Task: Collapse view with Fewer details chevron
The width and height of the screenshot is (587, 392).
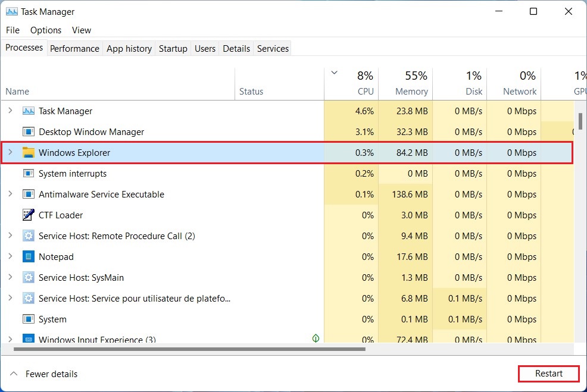Action: pos(14,374)
